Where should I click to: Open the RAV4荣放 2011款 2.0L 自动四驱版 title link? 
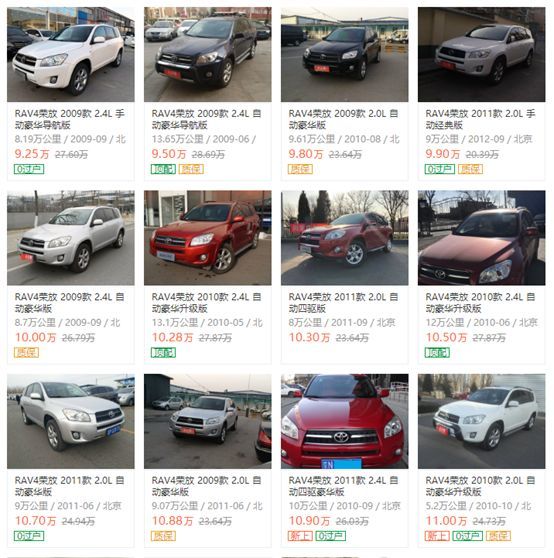point(343,302)
